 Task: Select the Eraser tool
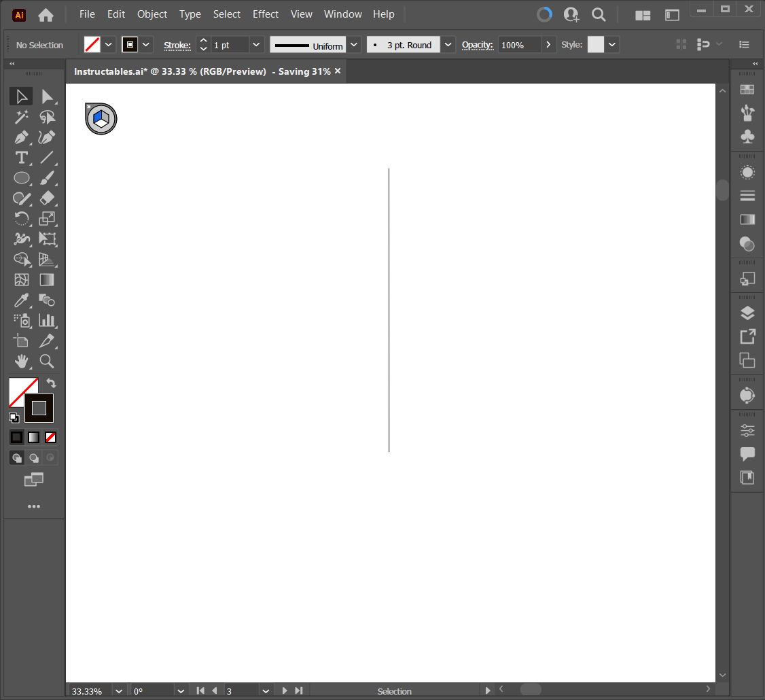click(x=48, y=198)
